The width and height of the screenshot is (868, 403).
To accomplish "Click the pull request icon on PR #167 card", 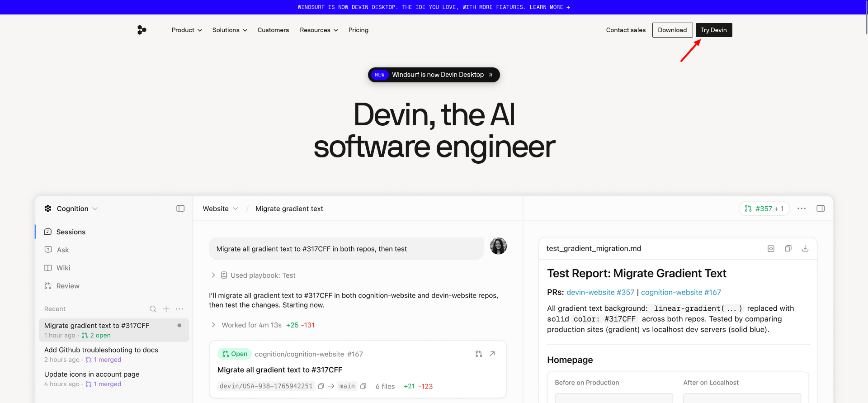I will pyautogui.click(x=479, y=354).
